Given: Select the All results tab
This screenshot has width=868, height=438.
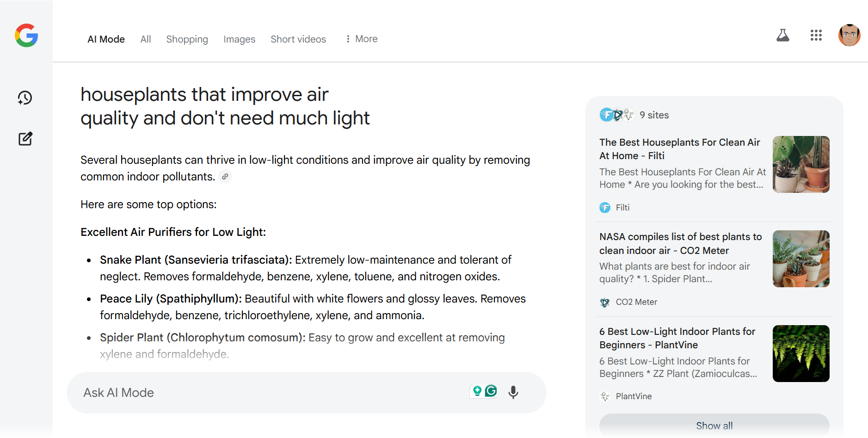Looking at the screenshot, I should point(146,39).
